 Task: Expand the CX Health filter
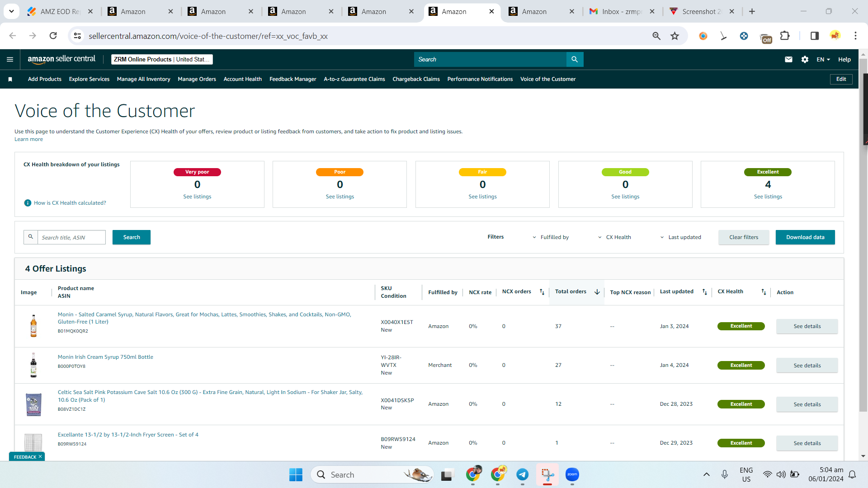click(x=615, y=237)
